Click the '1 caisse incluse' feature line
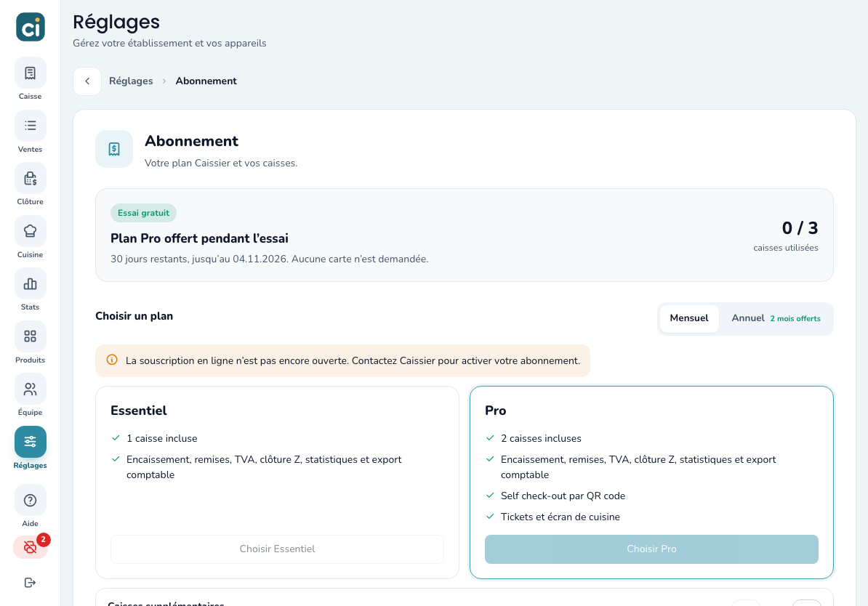The width and height of the screenshot is (868, 606). (161, 438)
